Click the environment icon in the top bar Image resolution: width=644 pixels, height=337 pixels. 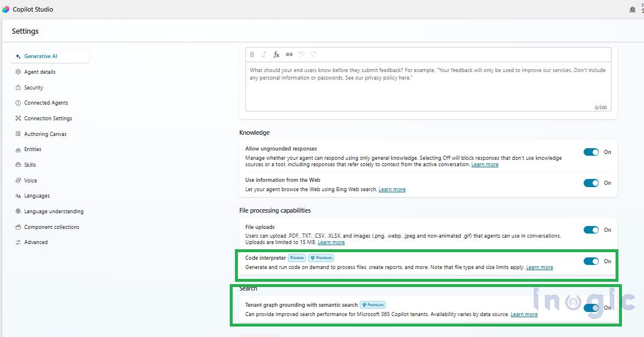pos(632,9)
